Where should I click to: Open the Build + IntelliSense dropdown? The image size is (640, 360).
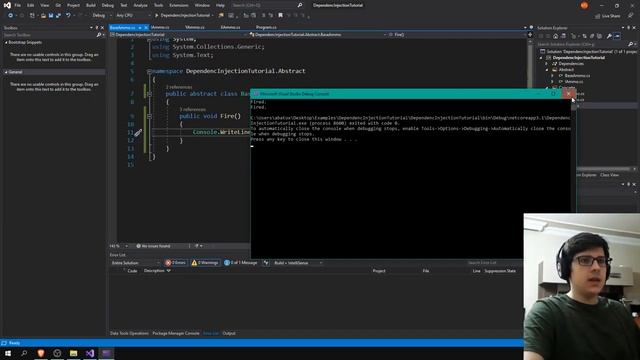click(x=298, y=263)
